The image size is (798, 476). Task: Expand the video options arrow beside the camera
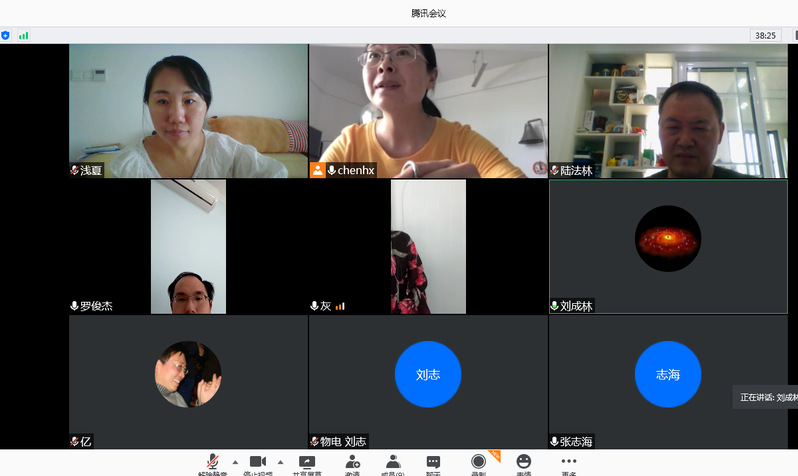pyautogui.click(x=280, y=462)
